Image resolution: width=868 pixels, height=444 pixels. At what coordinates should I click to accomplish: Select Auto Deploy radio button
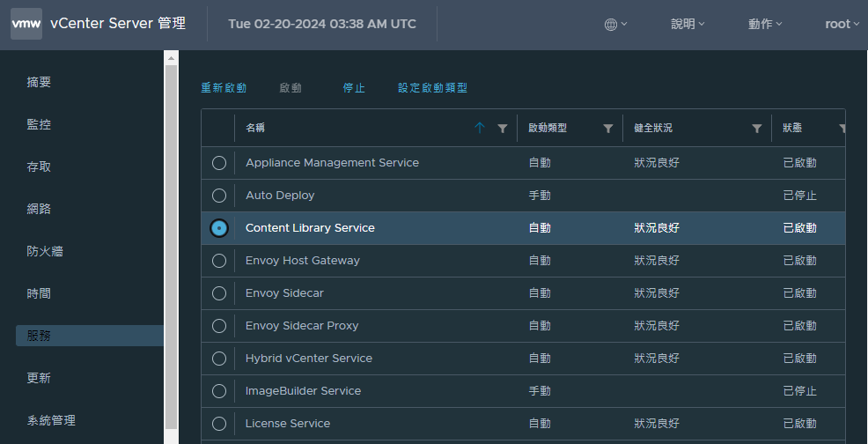(x=219, y=196)
